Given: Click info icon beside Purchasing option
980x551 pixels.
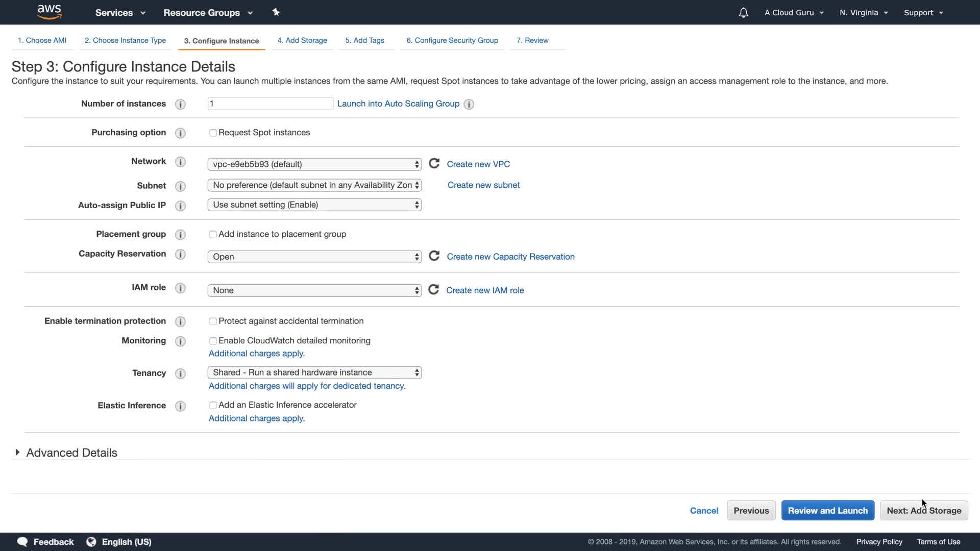Looking at the screenshot, I should click(180, 133).
